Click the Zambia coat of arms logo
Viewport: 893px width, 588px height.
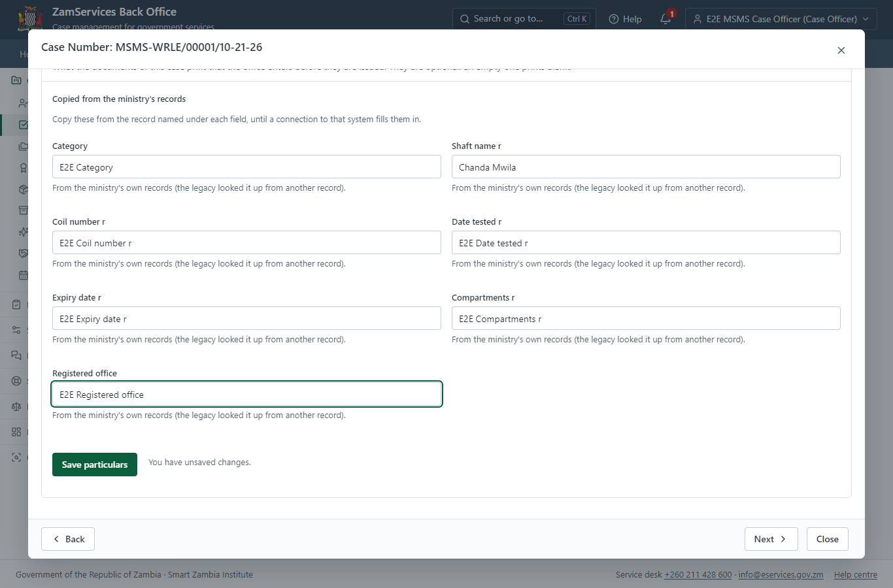30,18
